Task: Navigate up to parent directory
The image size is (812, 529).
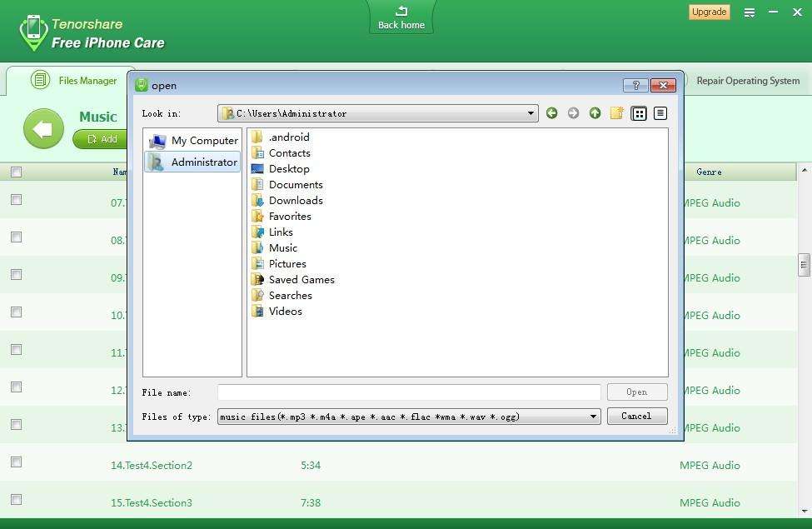Action: 595,113
